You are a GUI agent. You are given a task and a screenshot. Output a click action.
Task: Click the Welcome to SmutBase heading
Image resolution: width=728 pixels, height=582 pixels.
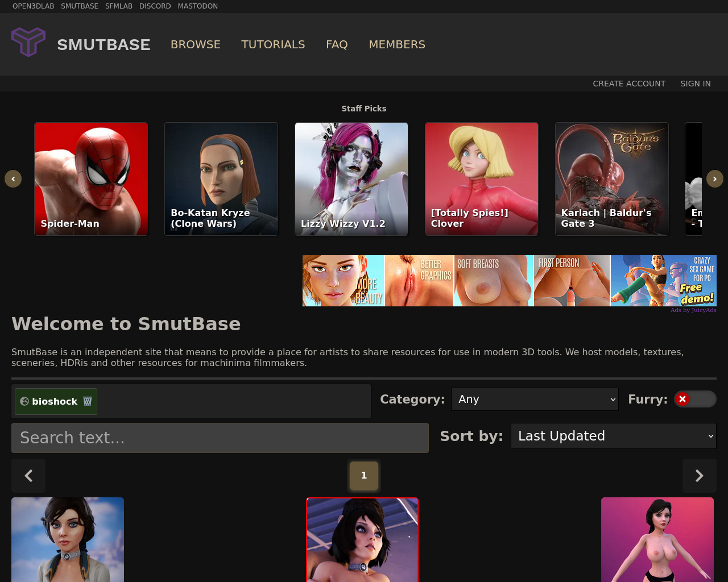[126, 324]
